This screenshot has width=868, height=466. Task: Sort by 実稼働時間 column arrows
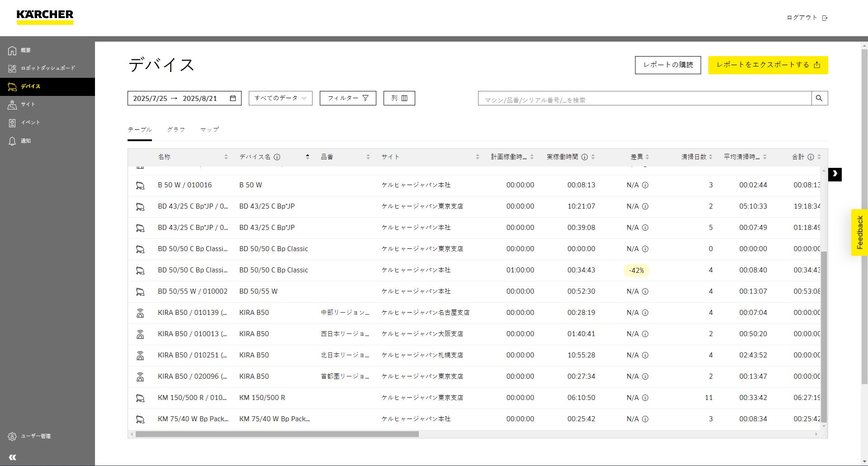pyautogui.click(x=593, y=157)
